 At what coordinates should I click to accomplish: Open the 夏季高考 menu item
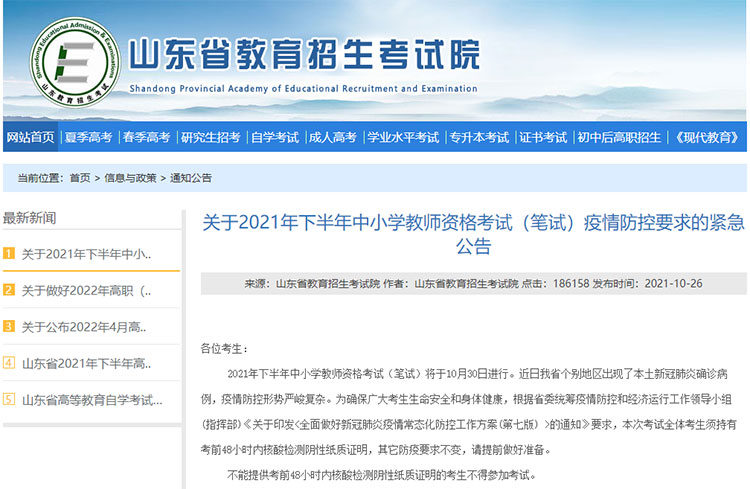[x=88, y=137]
